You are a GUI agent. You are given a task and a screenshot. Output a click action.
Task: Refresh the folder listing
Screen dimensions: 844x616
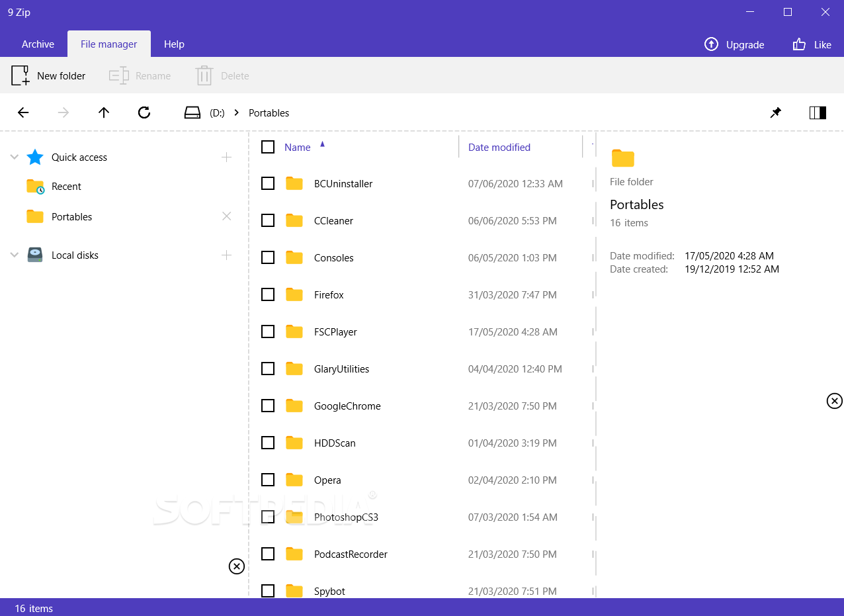pos(144,112)
